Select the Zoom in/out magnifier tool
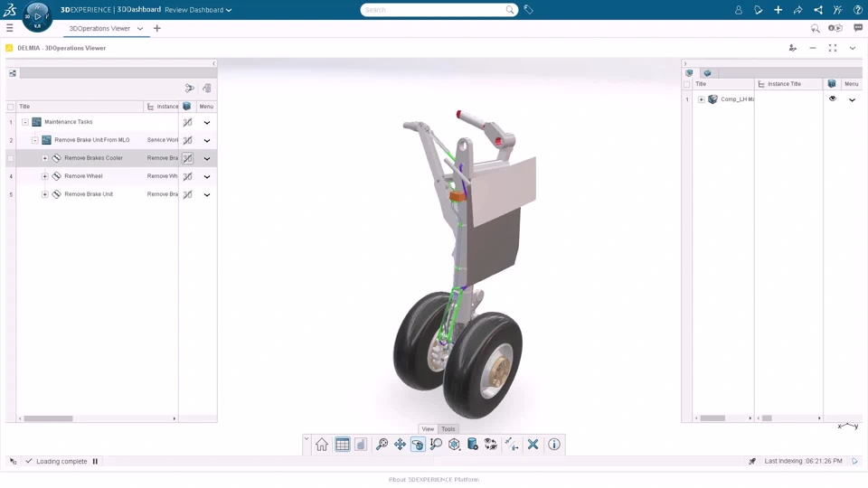 coord(436,445)
